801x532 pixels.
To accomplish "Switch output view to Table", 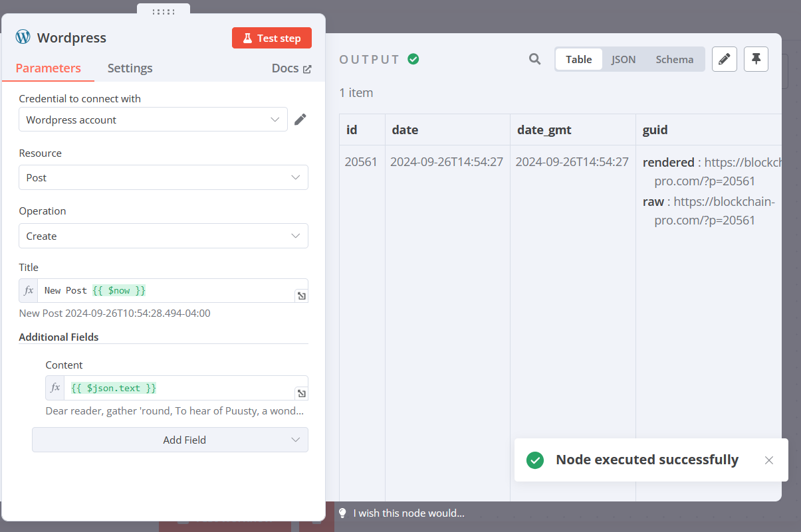I will (x=579, y=59).
